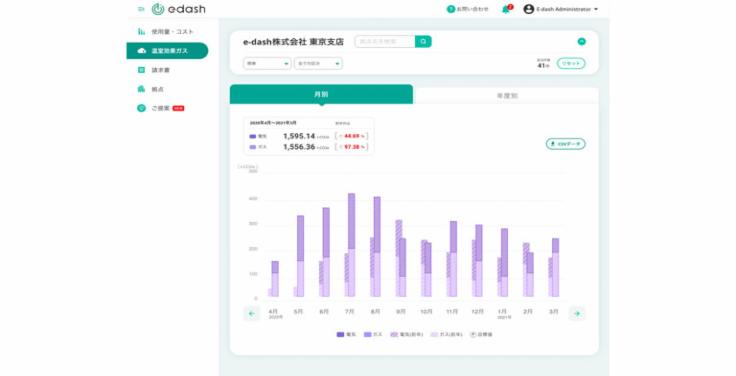736x376 pixels.
Task: Click the e-dash株式会社 東京支店 title
Action: coord(293,42)
